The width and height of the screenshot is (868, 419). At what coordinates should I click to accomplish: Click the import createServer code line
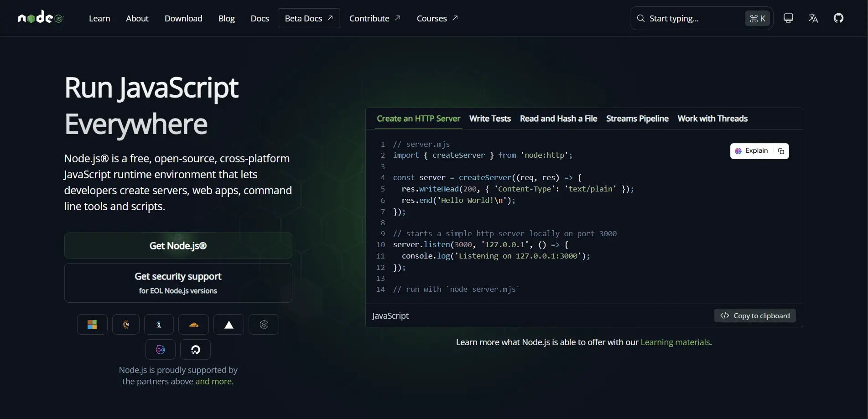pos(483,155)
